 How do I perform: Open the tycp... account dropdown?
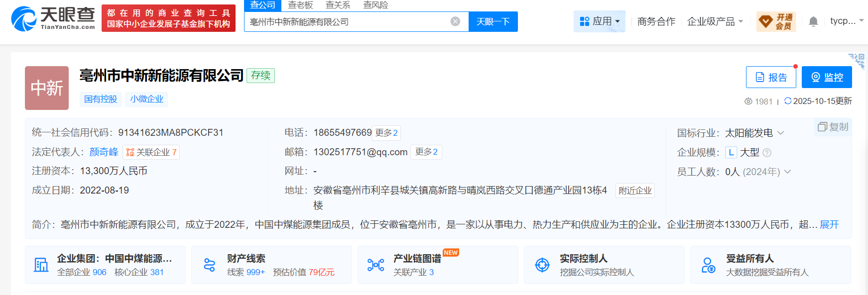(x=847, y=21)
